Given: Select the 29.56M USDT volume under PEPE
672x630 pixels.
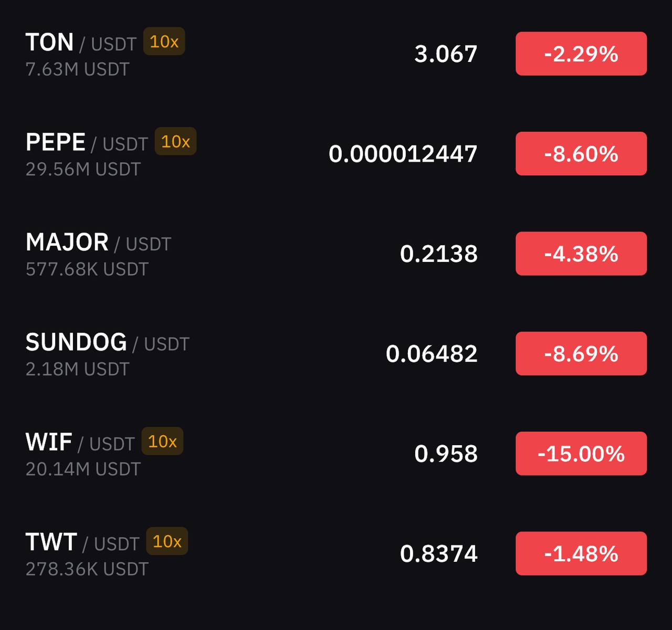Looking at the screenshot, I should tap(83, 169).
